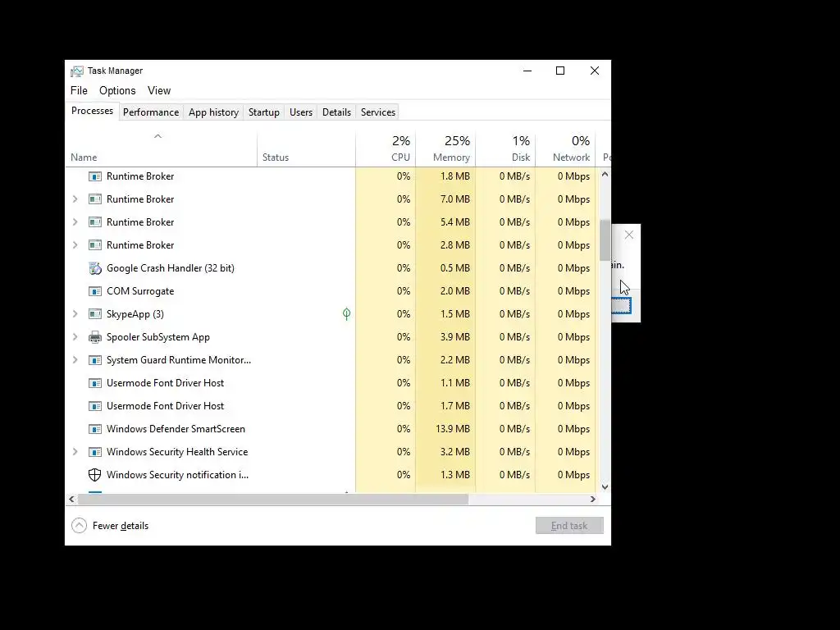Click the horizontal scrollbar thumb
840x630 pixels.
[273, 500]
